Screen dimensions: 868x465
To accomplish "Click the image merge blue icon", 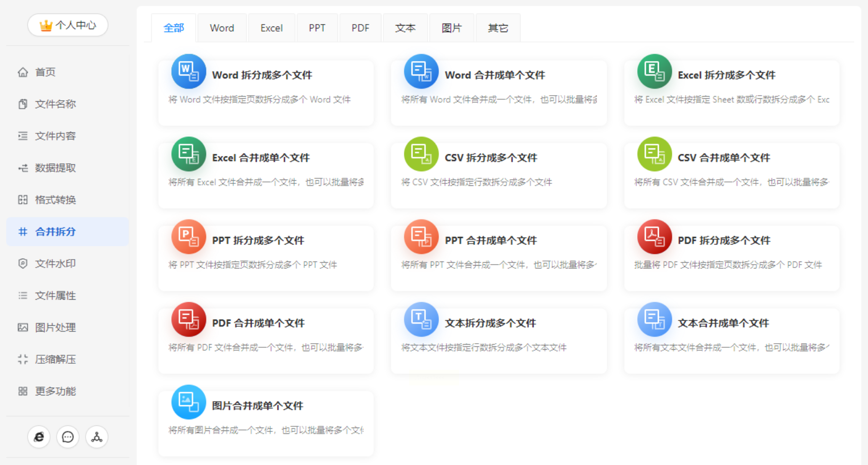I will 188,402.
